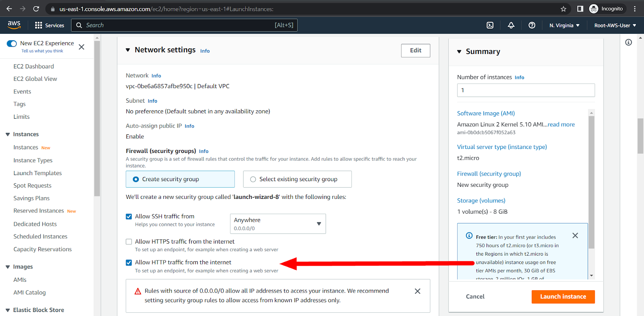The image size is (644, 316).
Task: Open the notifications bell
Action: tap(511, 25)
